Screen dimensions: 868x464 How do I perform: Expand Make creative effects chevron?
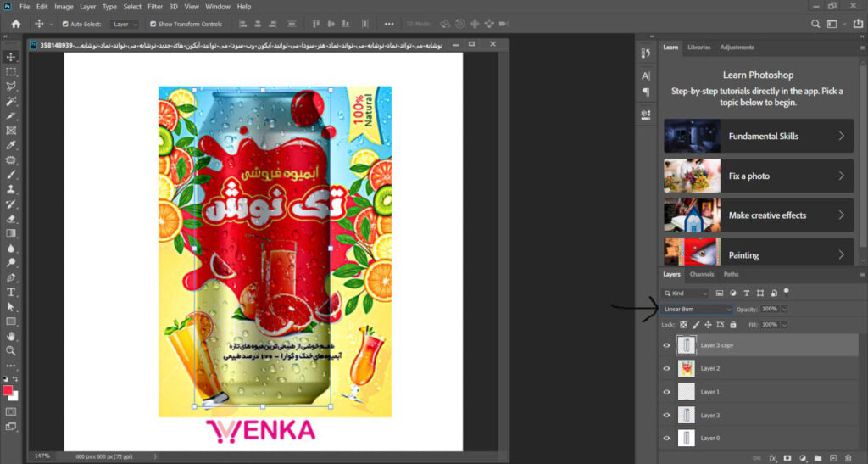click(842, 215)
